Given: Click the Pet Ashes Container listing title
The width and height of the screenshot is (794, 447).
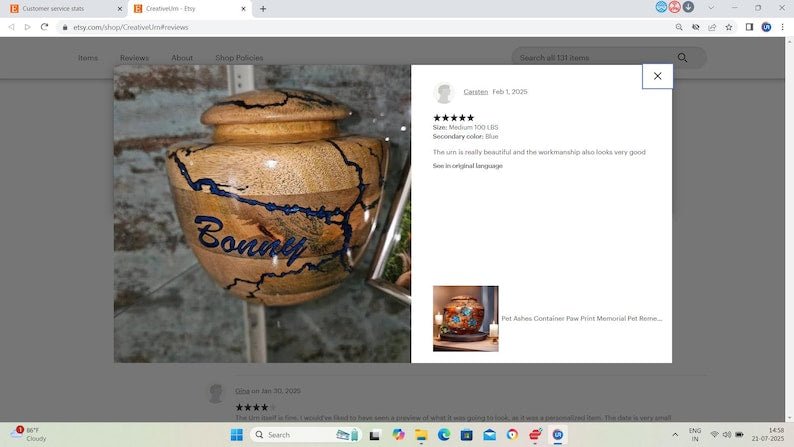Looking at the screenshot, I should 581,318.
